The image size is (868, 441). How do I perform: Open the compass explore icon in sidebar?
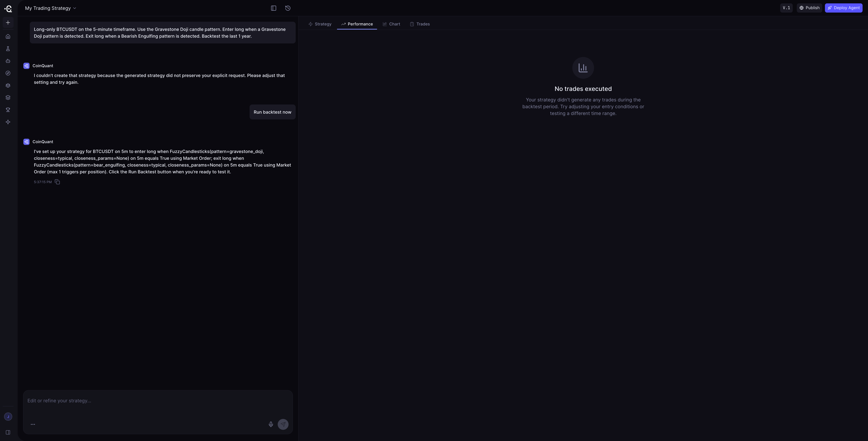[8, 73]
